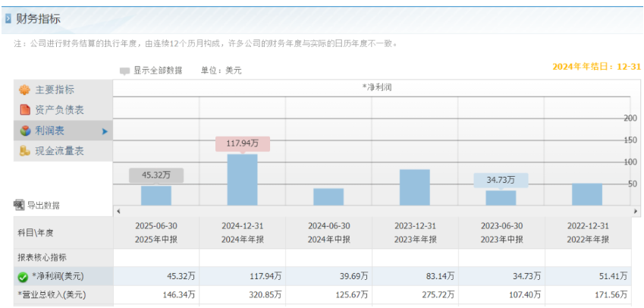Image resolution: width=644 pixels, height=308 pixels.
Task: Click the gold coins icon beside 现金流量表
Action: click(25, 151)
